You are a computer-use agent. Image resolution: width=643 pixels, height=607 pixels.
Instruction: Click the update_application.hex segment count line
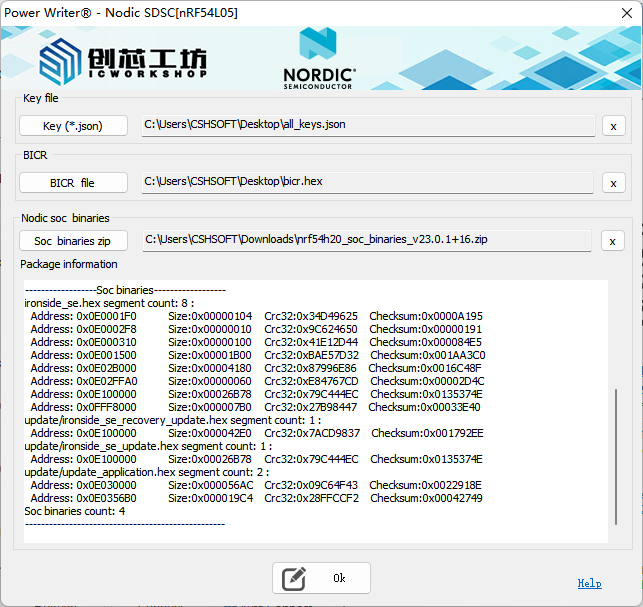[x=146, y=472]
